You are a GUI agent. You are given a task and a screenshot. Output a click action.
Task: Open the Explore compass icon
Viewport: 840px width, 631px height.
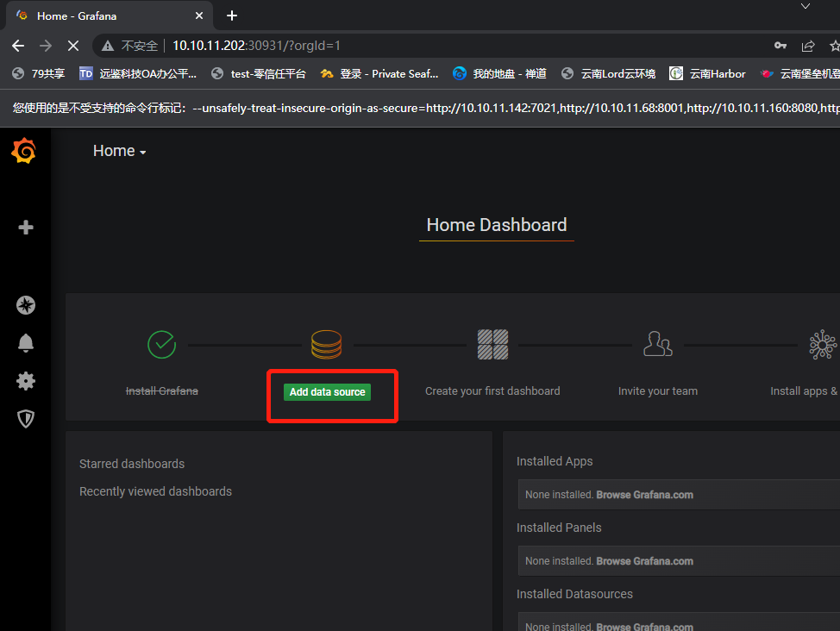(26, 305)
